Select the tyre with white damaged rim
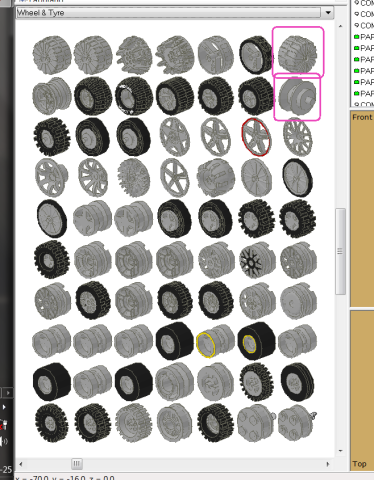 (x=134, y=96)
